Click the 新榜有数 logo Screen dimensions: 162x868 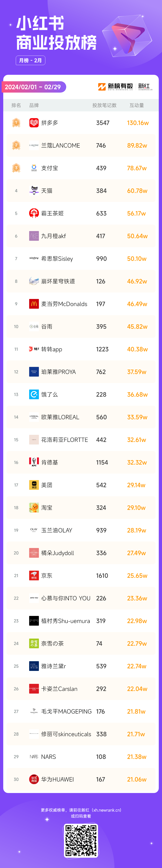pos(115,87)
